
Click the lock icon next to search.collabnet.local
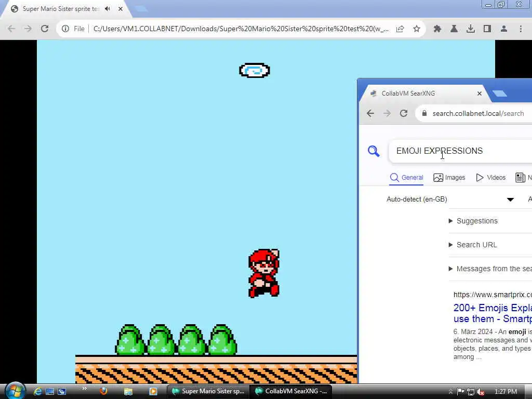pyautogui.click(x=424, y=113)
